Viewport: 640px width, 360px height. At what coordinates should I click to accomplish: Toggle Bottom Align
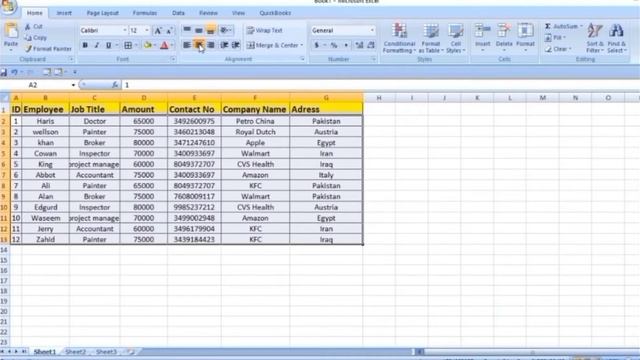[211, 30]
